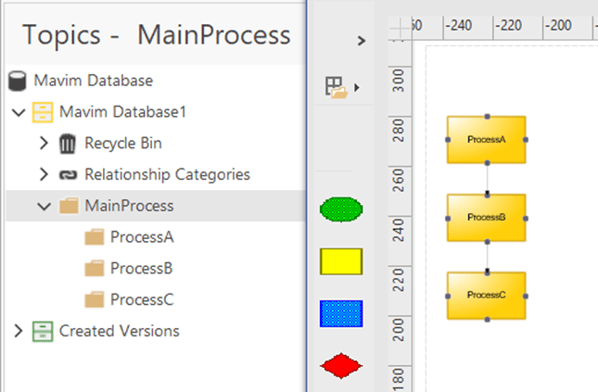Click the Created Versions cabinet icon
Viewport: 598px width, 392px height.
(x=42, y=331)
